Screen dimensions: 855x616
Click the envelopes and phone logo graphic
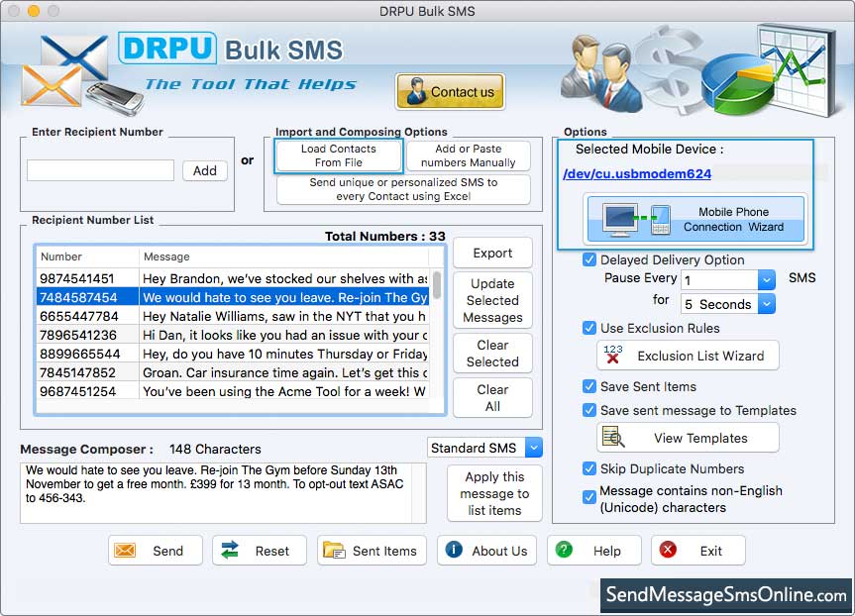[x=82, y=74]
